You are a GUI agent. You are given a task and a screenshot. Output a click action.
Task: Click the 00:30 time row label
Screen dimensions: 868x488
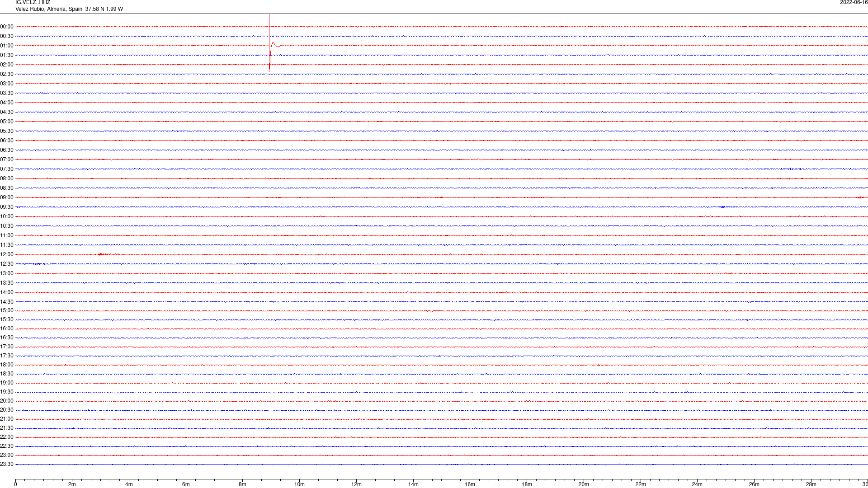7,36
